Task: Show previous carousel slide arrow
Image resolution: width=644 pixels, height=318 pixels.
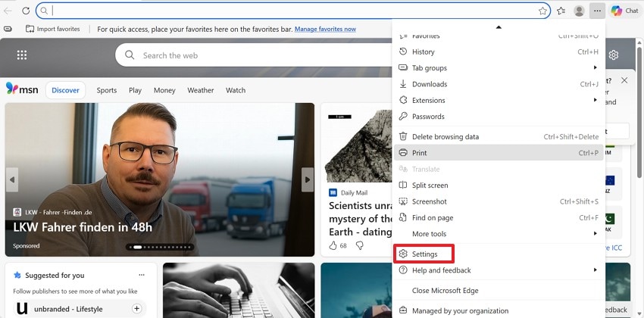Action: tap(12, 179)
